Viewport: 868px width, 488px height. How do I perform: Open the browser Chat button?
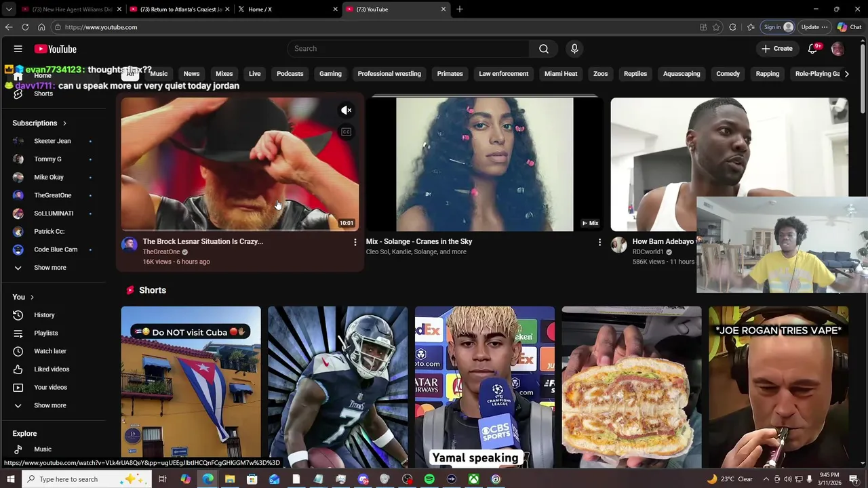(849, 27)
